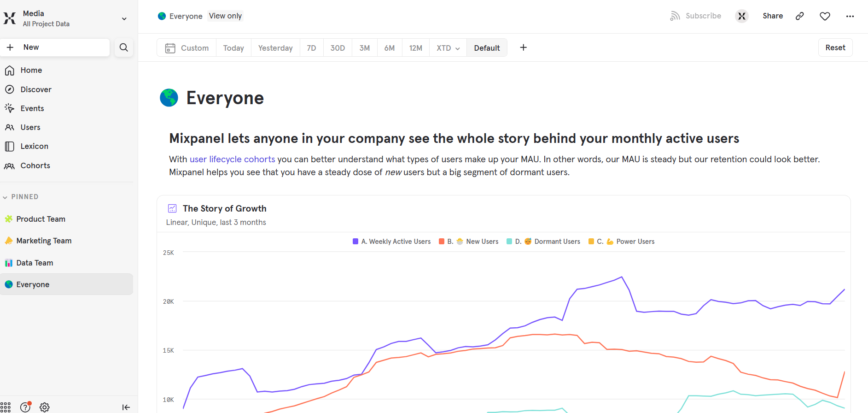Select the 7D date range
868x413 pixels.
tap(312, 48)
